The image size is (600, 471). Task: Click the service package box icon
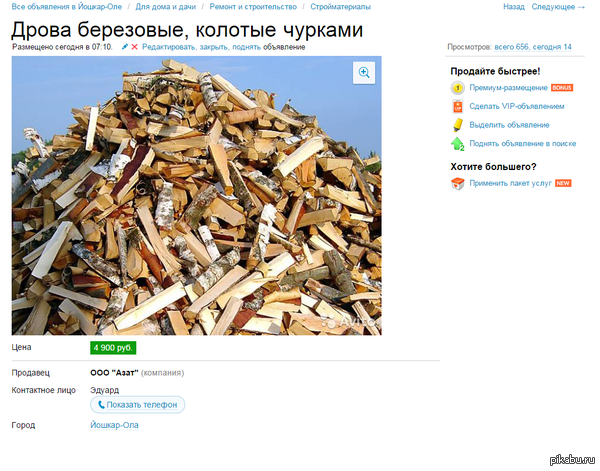[x=457, y=183]
